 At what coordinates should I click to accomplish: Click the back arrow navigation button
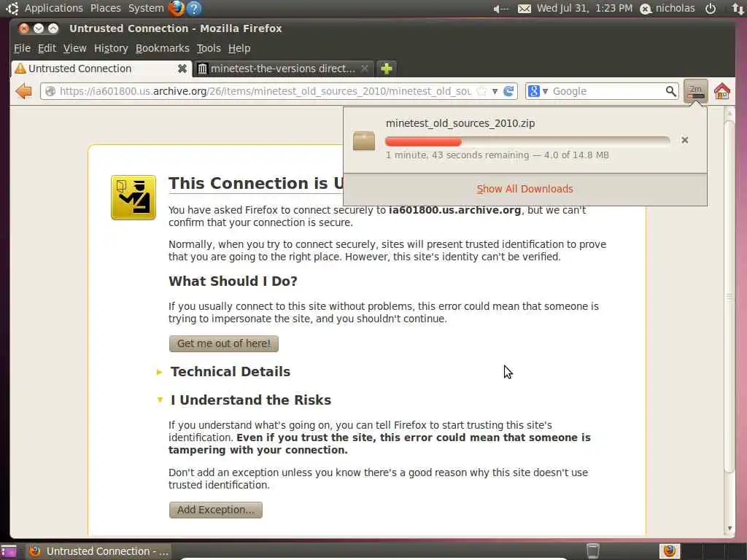(x=23, y=91)
